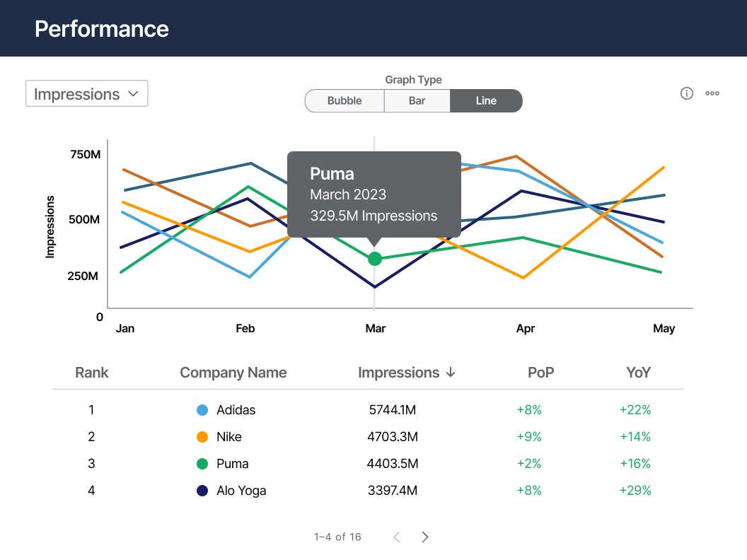Click the 3397.4M impressions value

coord(393,491)
